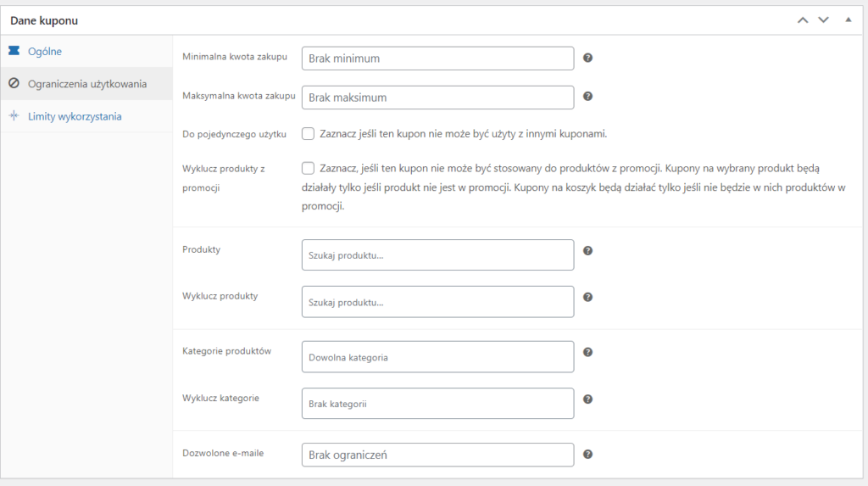Click the Ogólne ticket icon

pos(14,51)
